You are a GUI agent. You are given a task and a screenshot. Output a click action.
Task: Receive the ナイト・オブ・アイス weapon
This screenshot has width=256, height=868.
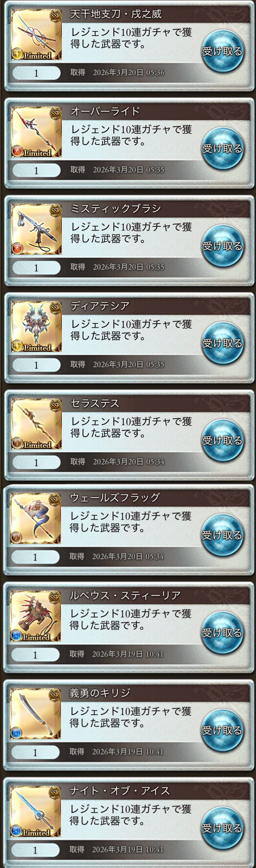(x=222, y=828)
